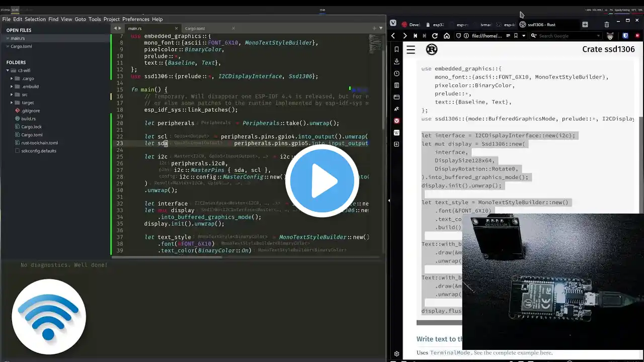644x362 pixels.
Task: Go back in the browser
Action: 393,36
